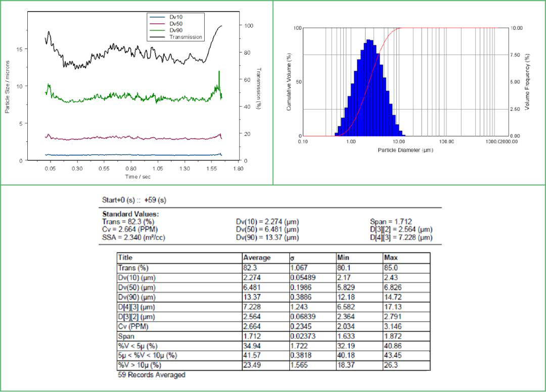This screenshot has height=392, width=546.
Task: Select the Max column header
Action: click(391, 258)
